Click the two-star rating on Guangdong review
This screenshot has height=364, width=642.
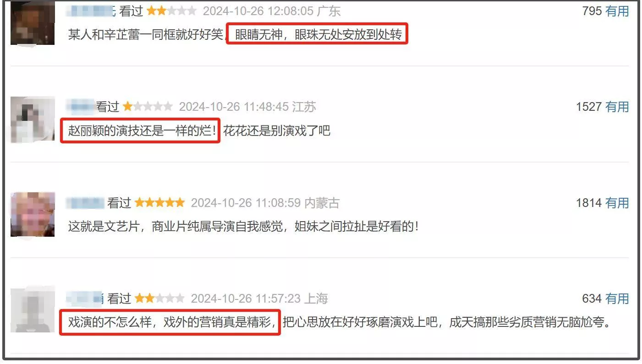(171, 11)
